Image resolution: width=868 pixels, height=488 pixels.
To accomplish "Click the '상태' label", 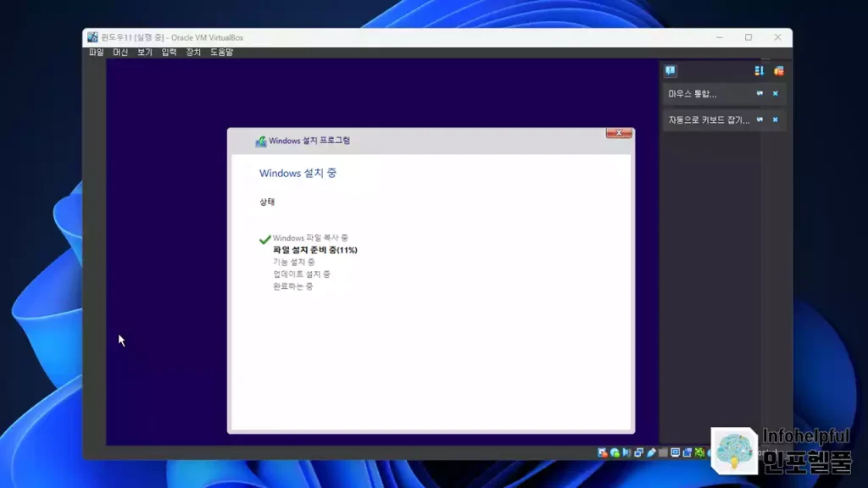I will point(267,202).
